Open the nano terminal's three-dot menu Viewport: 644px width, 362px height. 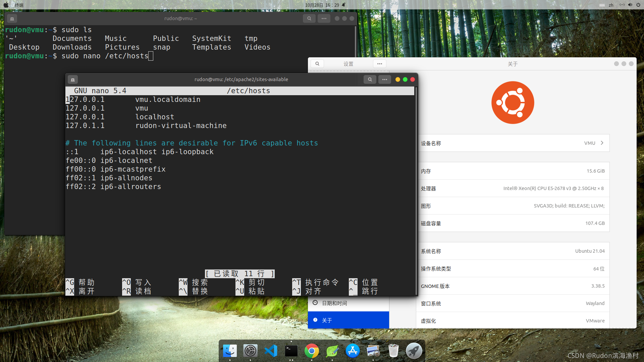pos(384,79)
